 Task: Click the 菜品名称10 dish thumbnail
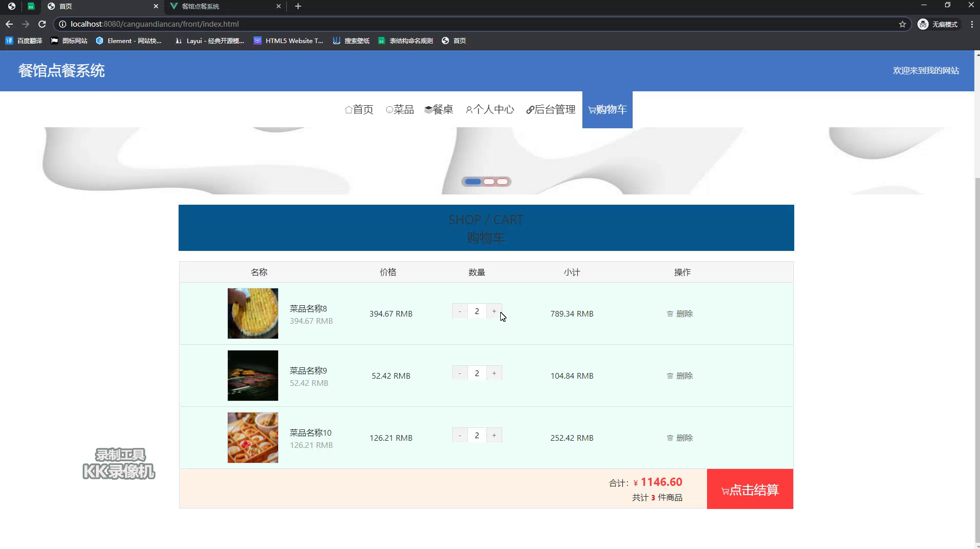pos(253,438)
